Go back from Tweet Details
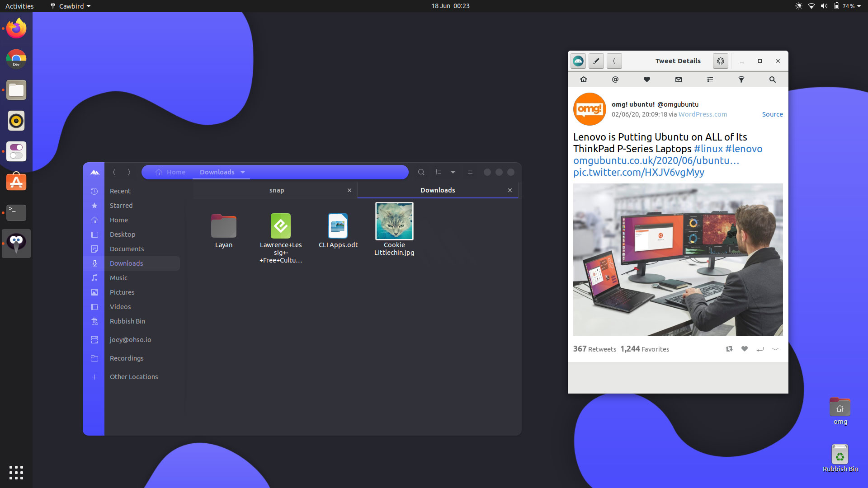Viewport: 868px width, 488px height. 614,61
